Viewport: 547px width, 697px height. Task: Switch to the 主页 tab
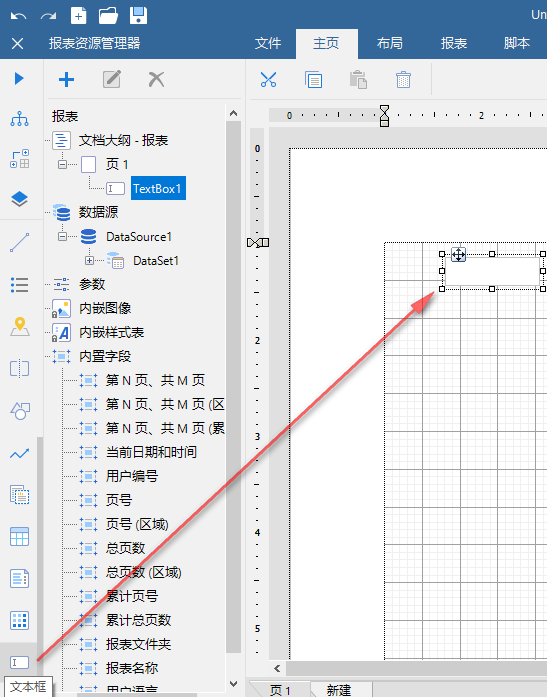326,43
